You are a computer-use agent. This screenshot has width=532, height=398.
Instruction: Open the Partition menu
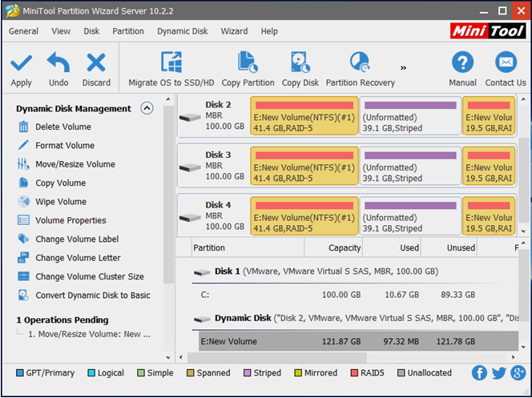128,31
